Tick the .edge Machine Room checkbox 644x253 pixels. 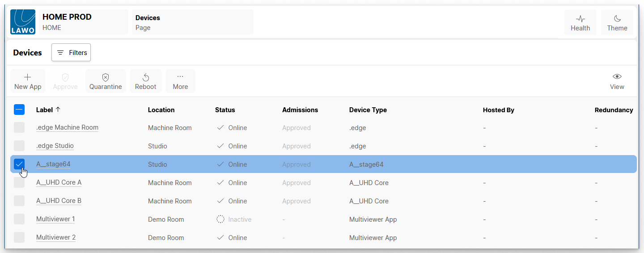(x=19, y=127)
